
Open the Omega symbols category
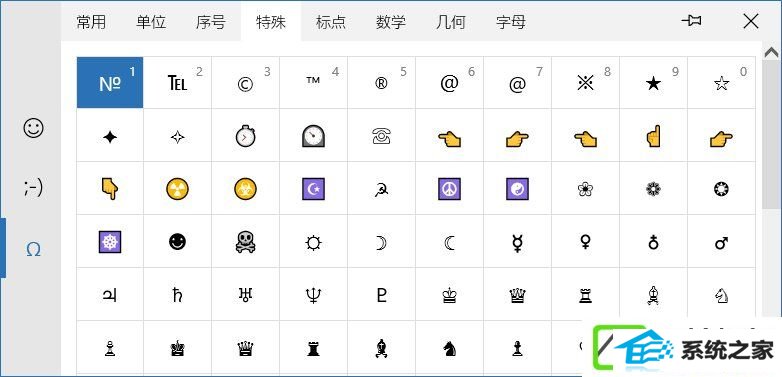click(33, 249)
